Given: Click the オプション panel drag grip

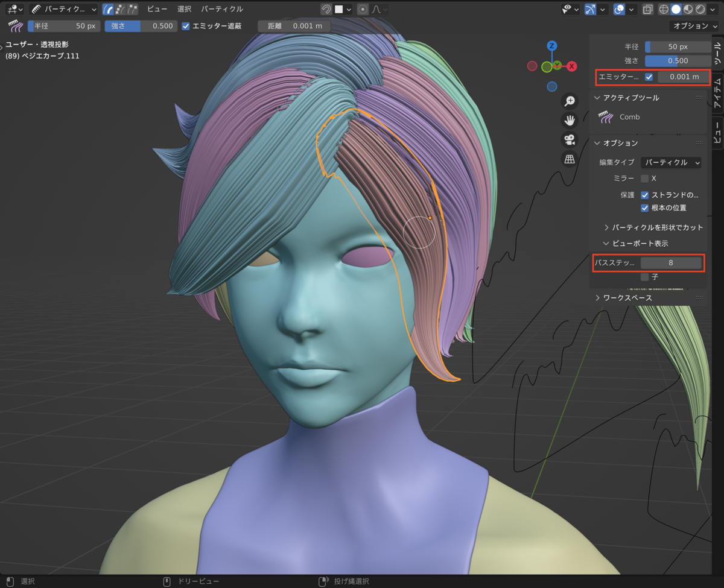Looking at the screenshot, I should pos(699,143).
